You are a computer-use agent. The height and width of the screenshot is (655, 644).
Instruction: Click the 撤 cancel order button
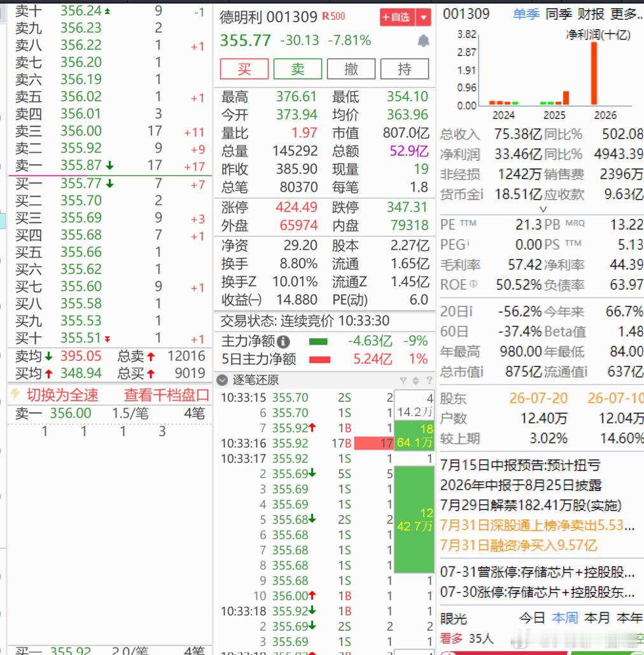pyautogui.click(x=351, y=69)
